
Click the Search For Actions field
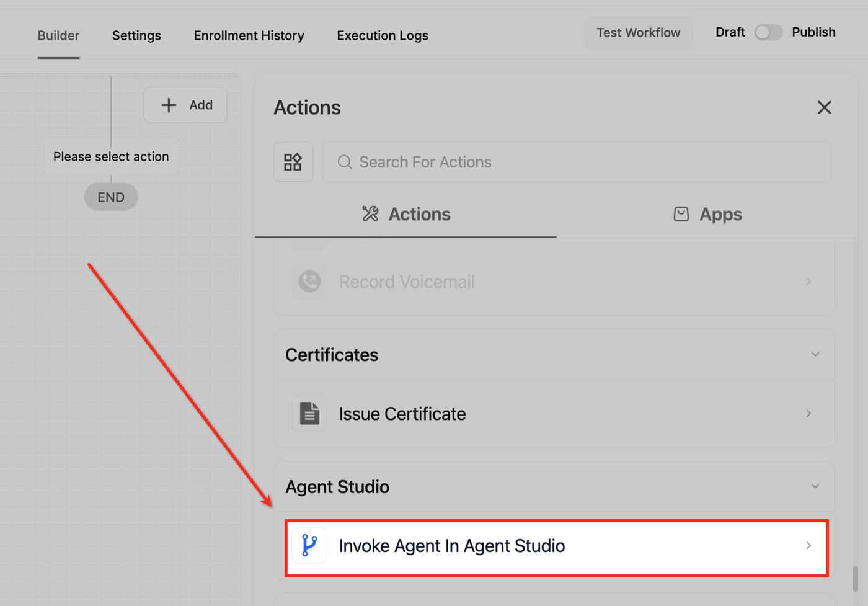pos(577,162)
